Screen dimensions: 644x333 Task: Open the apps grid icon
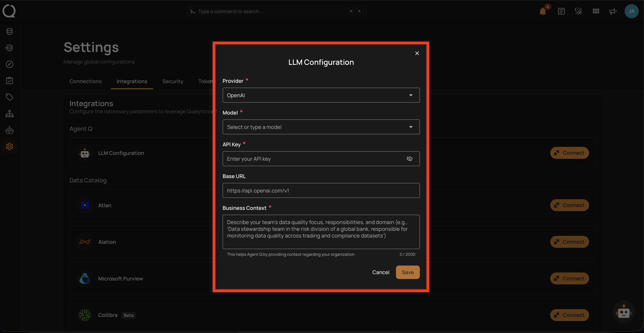(596, 11)
